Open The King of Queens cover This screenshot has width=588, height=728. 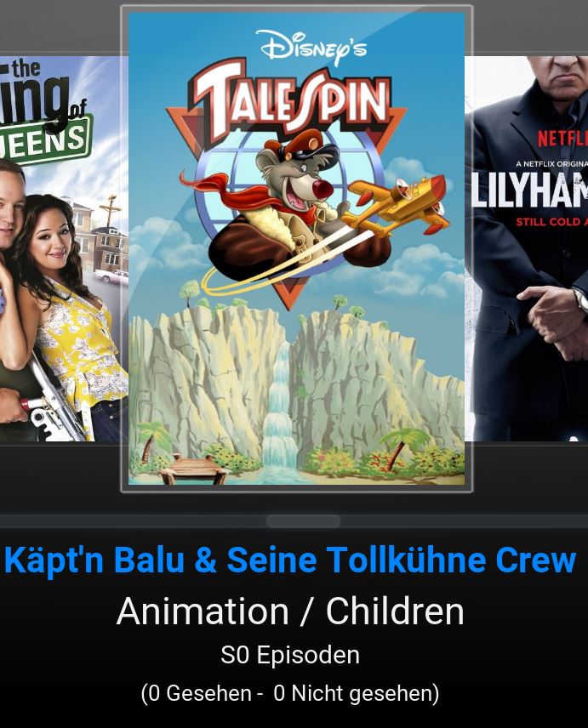click(64, 248)
